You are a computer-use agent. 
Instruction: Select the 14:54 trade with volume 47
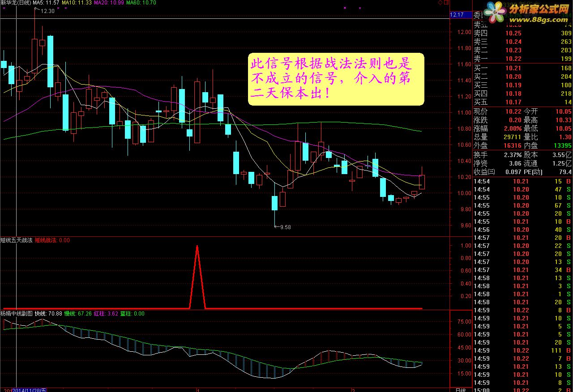(x=522, y=189)
